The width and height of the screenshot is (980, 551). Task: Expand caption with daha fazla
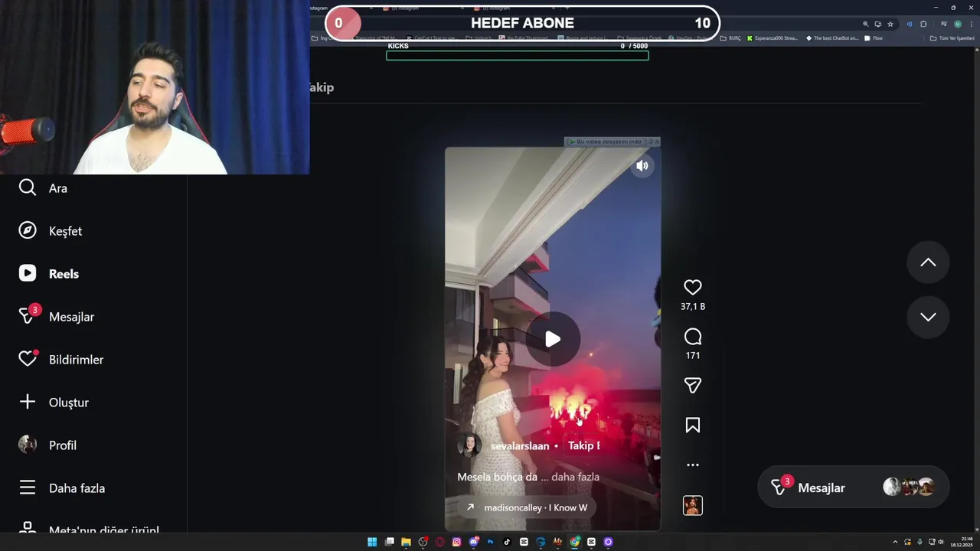coord(576,477)
